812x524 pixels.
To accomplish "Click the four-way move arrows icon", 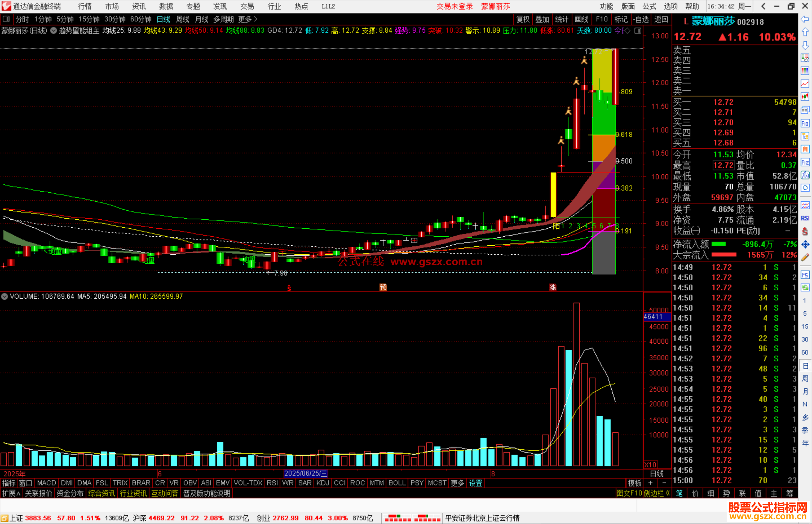I will 805,245.
